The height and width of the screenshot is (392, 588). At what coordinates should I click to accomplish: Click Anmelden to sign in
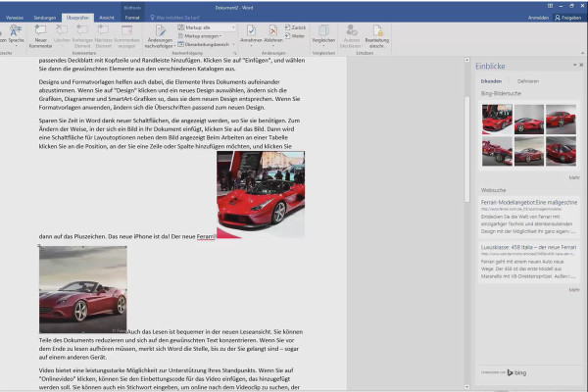click(x=538, y=18)
